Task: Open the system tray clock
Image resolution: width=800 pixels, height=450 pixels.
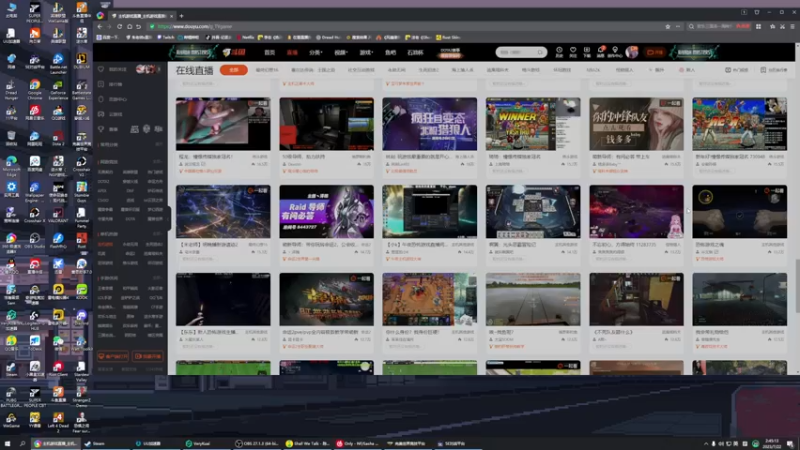Action: coord(772,443)
